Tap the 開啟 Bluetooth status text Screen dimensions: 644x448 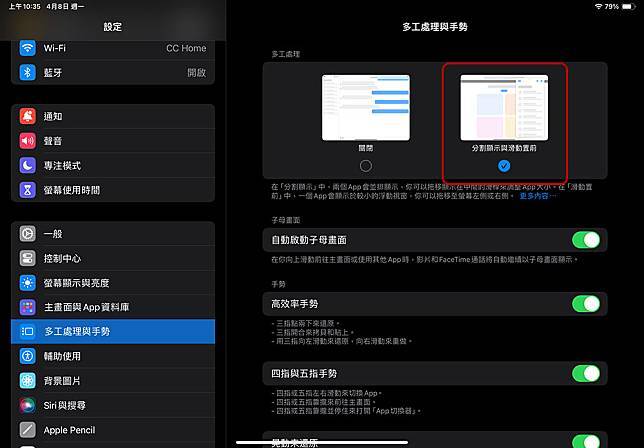pos(197,73)
